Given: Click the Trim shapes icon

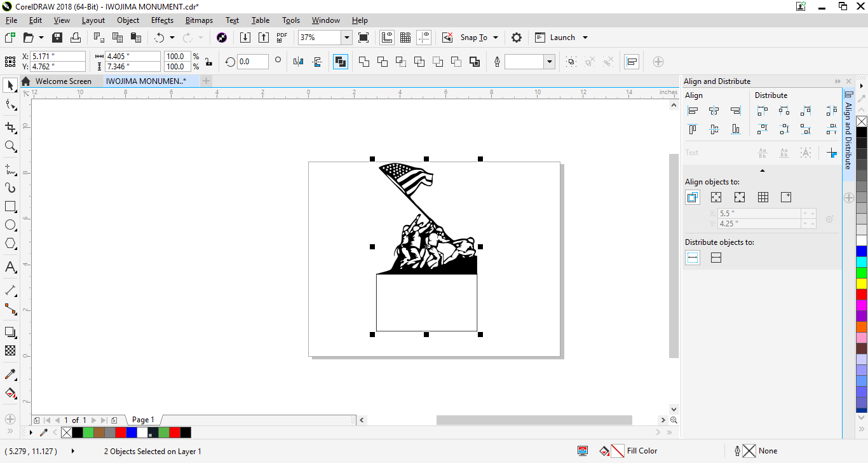Looking at the screenshot, I should point(382,62).
